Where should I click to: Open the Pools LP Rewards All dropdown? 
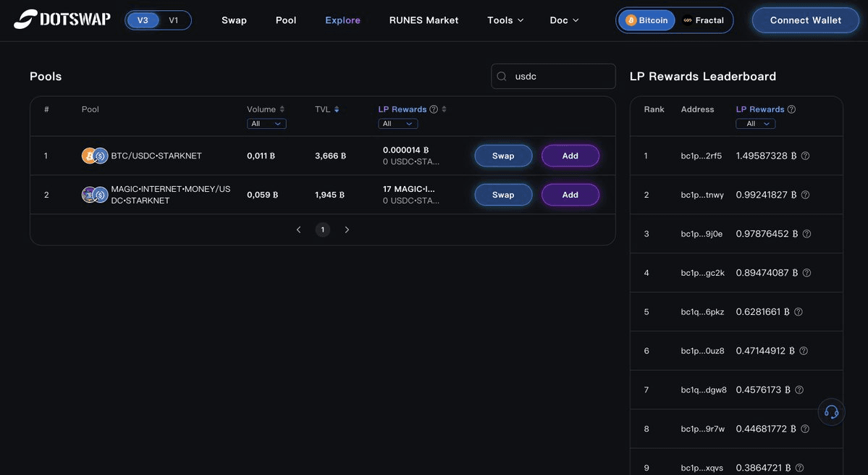pyautogui.click(x=397, y=123)
